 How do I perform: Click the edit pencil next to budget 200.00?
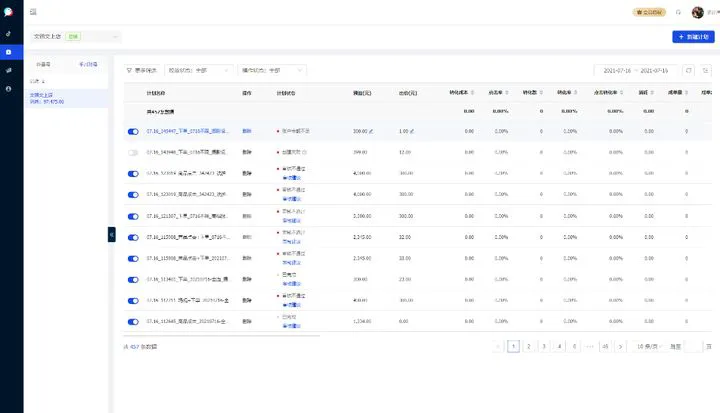coord(372,131)
